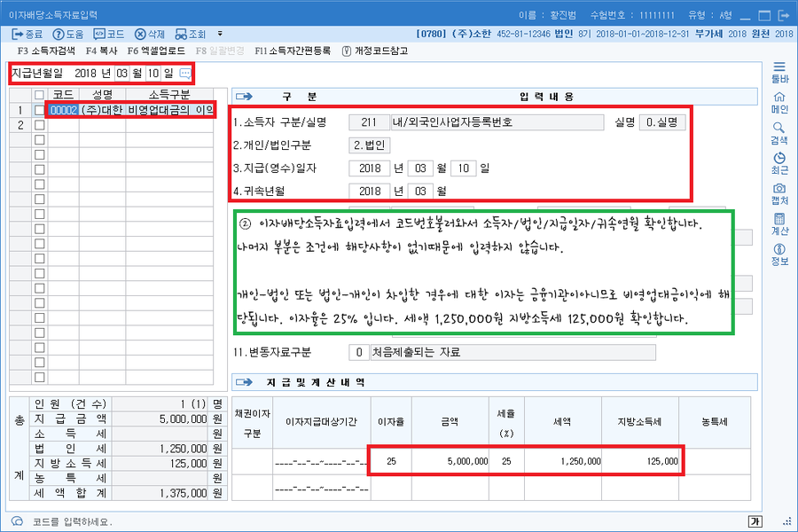Click the 지방소득세 cell 125,000
Image resolution: width=798 pixels, height=532 pixels.
[x=640, y=461]
